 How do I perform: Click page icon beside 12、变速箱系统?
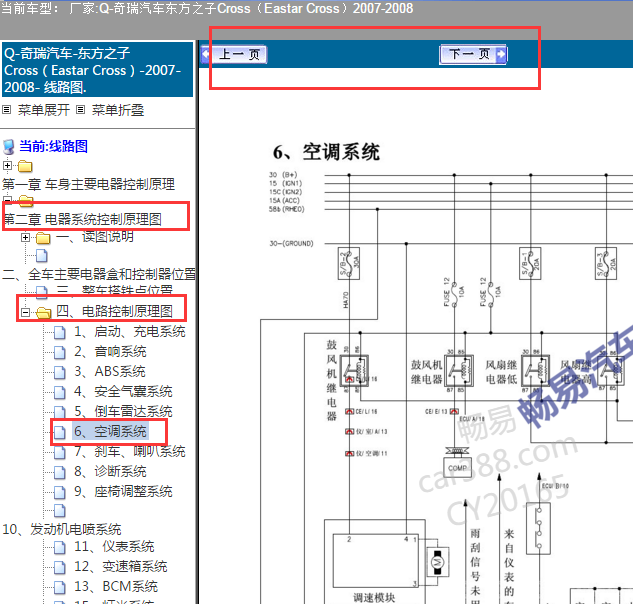point(59,567)
